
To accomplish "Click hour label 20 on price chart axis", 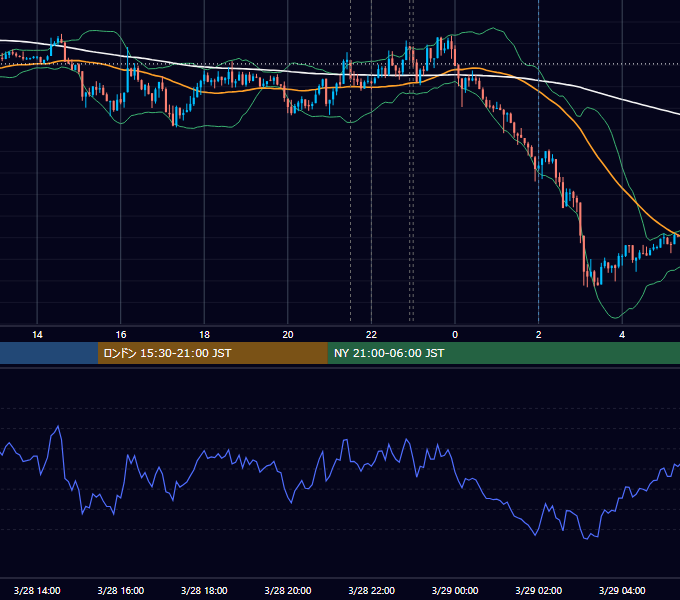I will pyautogui.click(x=288, y=335).
